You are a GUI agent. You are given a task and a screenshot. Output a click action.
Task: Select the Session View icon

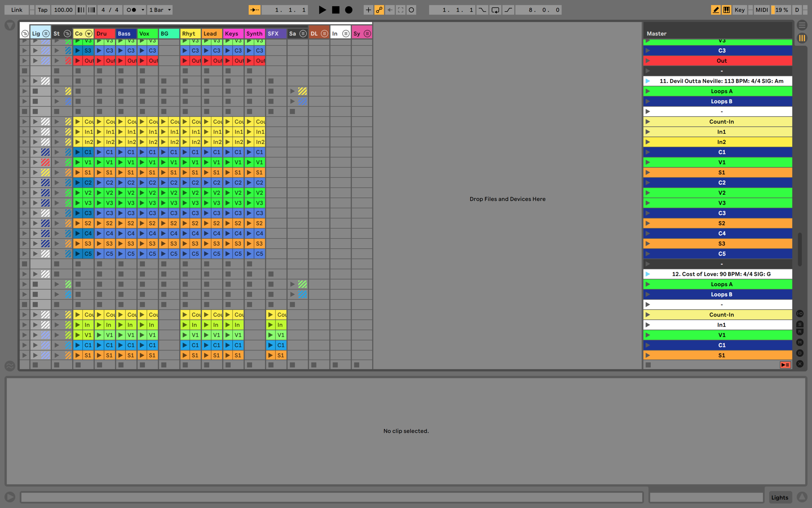[x=802, y=38]
